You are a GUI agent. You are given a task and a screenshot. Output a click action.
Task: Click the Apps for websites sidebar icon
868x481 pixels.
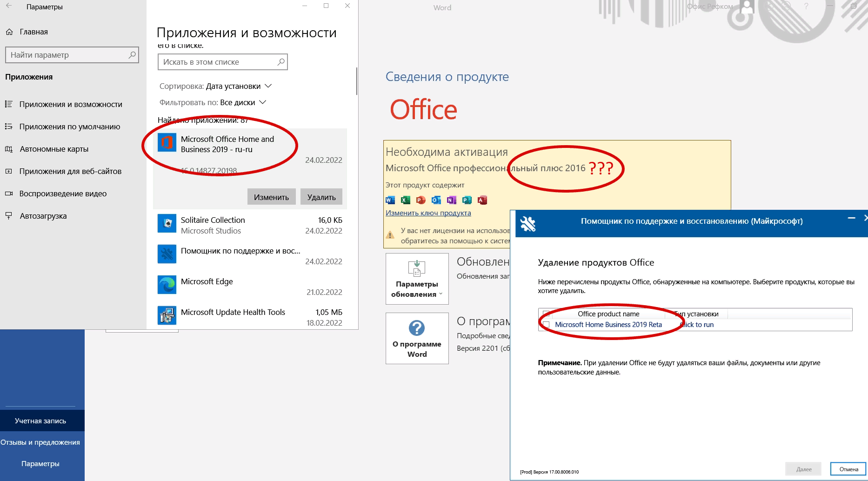(x=8, y=171)
